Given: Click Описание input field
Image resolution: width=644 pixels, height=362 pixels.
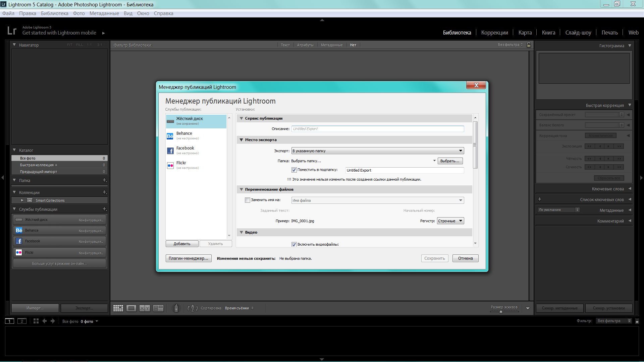Looking at the screenshot, I should pyautogui.click(x=378, y=129).
